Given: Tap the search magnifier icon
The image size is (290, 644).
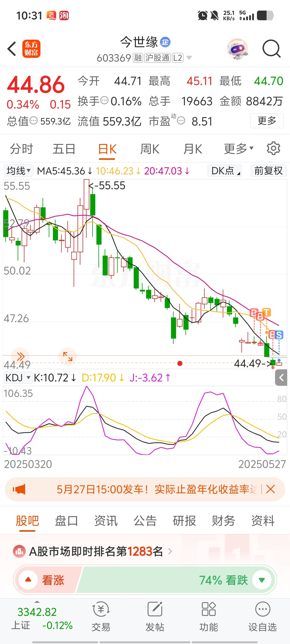Looking at the screenshot, I should (x=272, y=49).
